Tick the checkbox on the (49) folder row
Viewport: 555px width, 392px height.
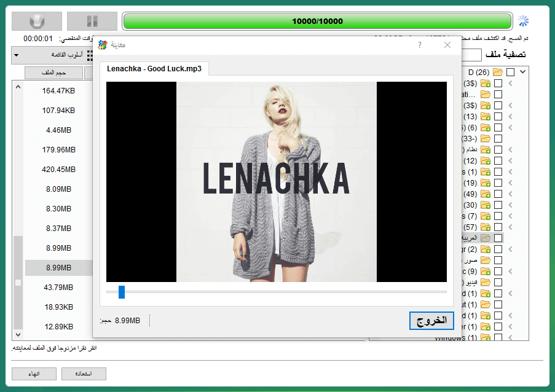[498, 194]
